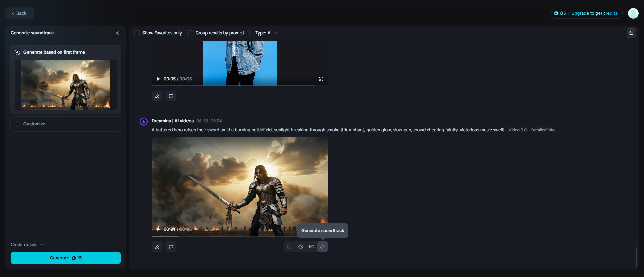Seek on the hero video progress bar
This screenshot has width=644, height=277.
coord(240,236)
